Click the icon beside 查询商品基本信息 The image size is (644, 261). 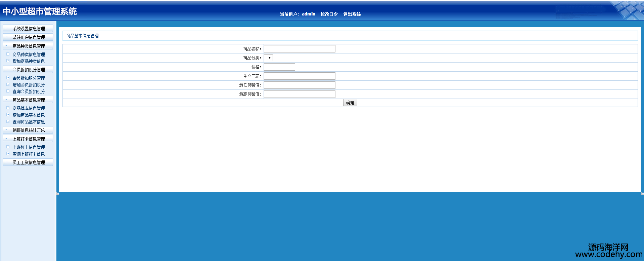tap(8, 121)
